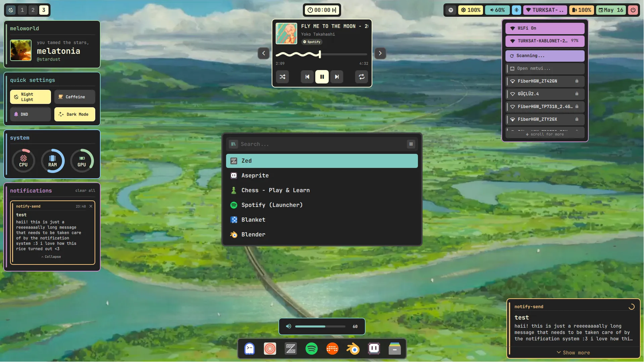The width and height of the screenshot is (644, 362).
Task: Click the brightness 100% indicator
Action: (471, 10)
